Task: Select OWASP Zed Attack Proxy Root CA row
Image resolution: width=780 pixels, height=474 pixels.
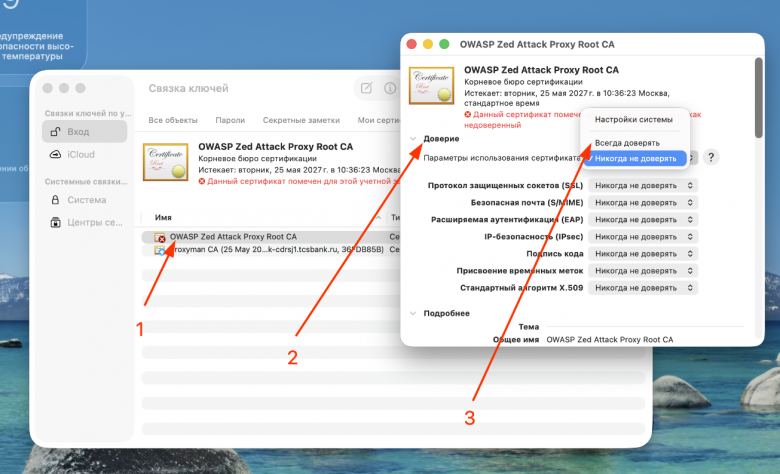Action: point(271,237)
